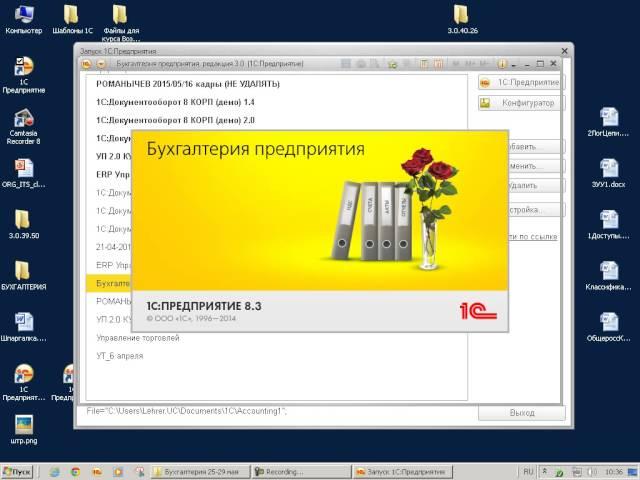Select Управление торговлей in the list
The width and height of the screenshot is (640, 480).
coord(138,338)
